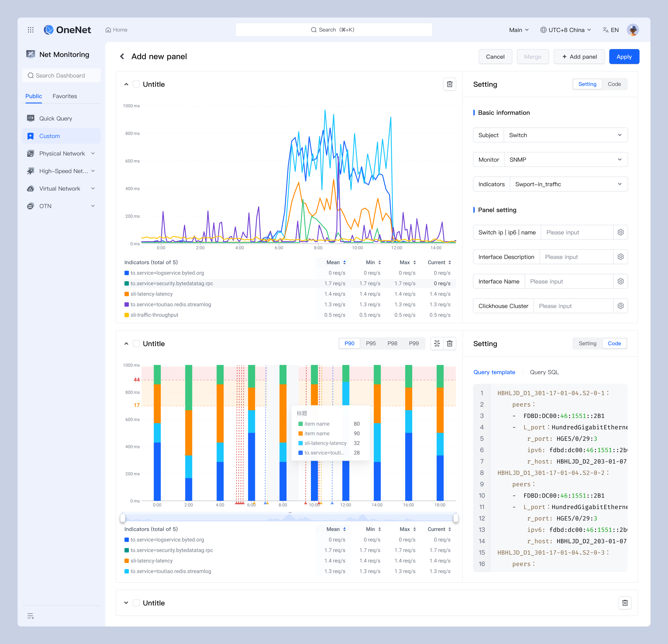Open the apps grid menu icon
The height and width of the screenshot is (644, 668).
31,30
